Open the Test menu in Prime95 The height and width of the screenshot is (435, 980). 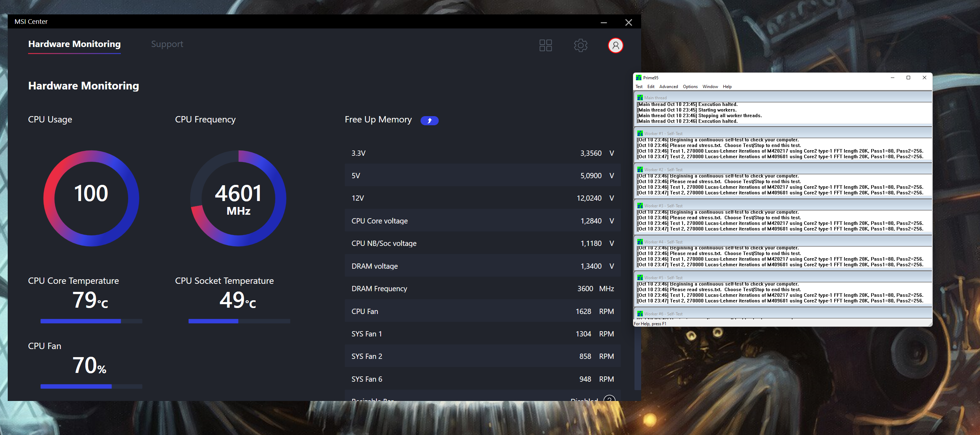(639, 87)
